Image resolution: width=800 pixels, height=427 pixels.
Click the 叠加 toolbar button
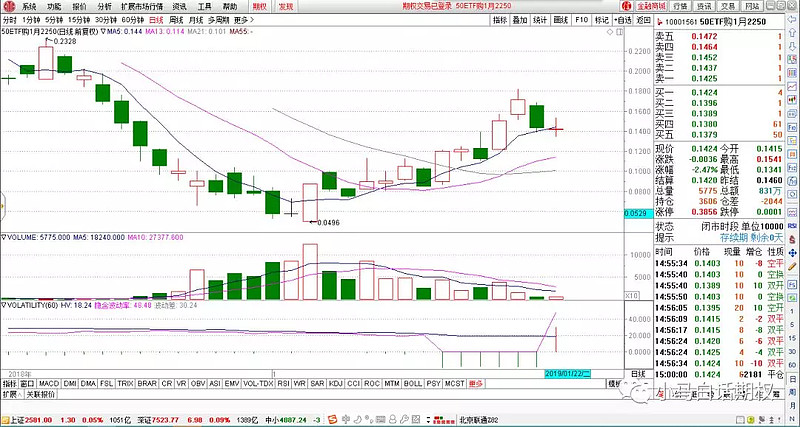520,20
